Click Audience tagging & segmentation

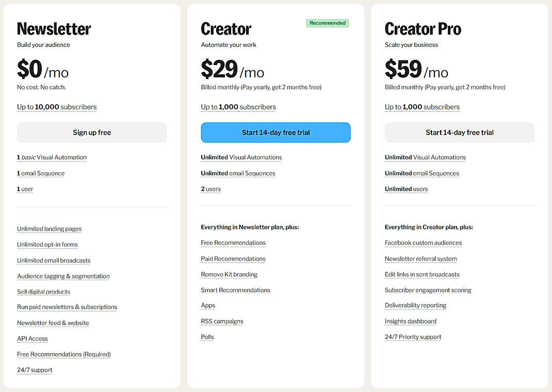click(x=63, y=276)
